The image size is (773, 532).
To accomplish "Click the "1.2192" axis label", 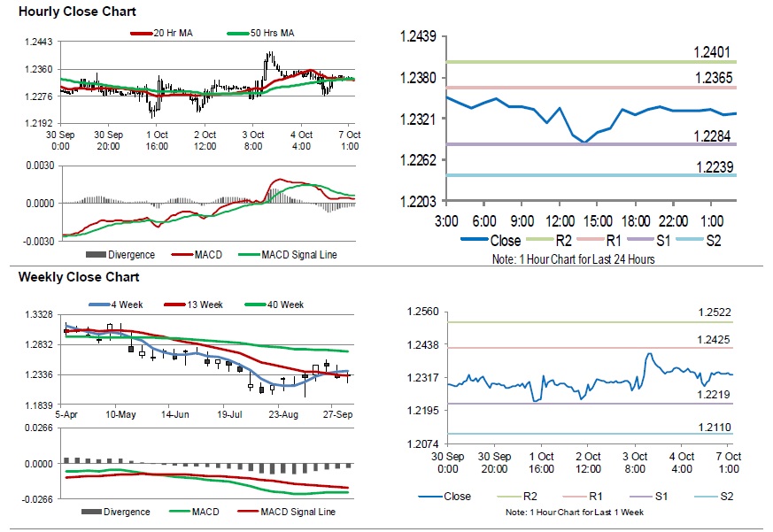I will coord(38,123).
